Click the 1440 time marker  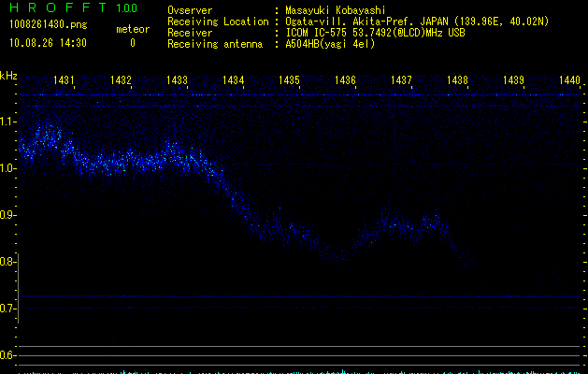pos(569,81)
